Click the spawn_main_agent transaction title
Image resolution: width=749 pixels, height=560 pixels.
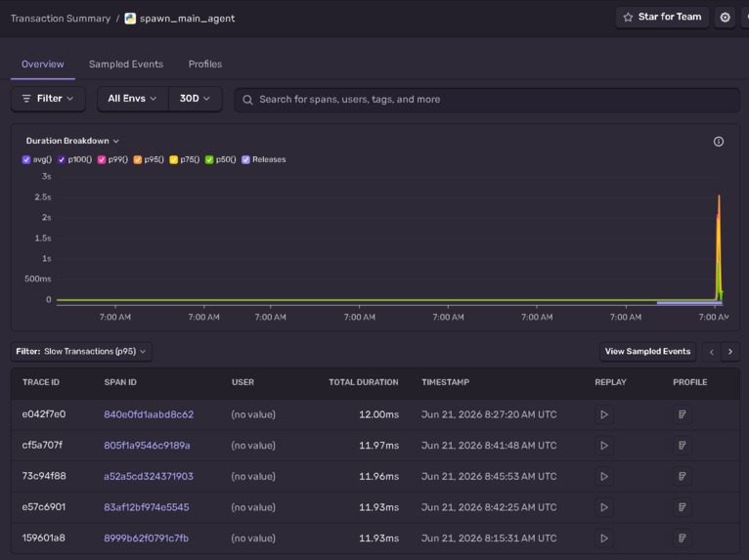click(x=187, y=19)
